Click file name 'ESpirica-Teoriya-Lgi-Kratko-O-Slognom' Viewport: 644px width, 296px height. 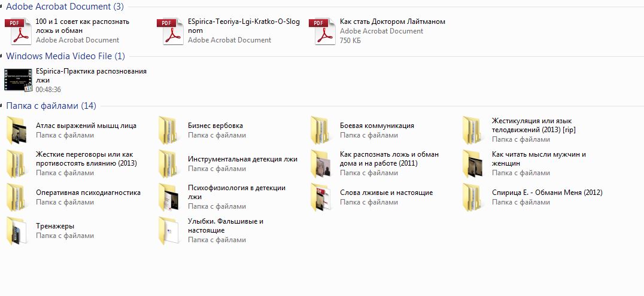244,26
